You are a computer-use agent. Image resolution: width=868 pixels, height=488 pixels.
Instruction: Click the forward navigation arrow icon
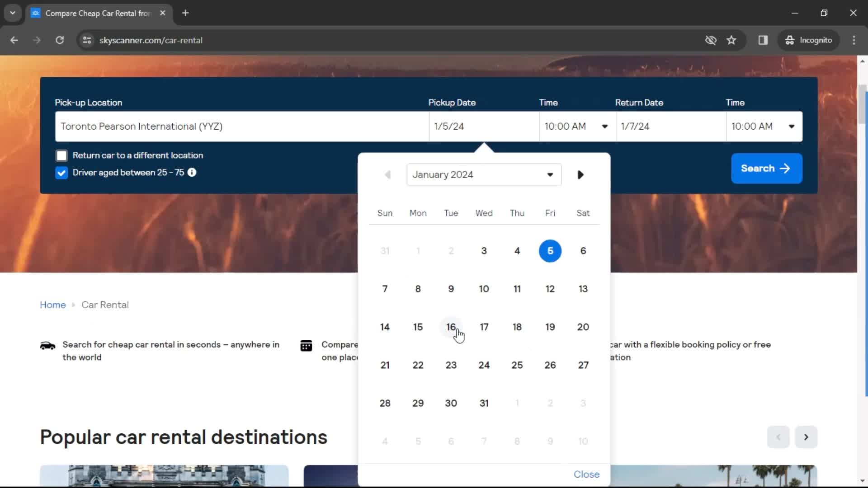pos(580,174)
